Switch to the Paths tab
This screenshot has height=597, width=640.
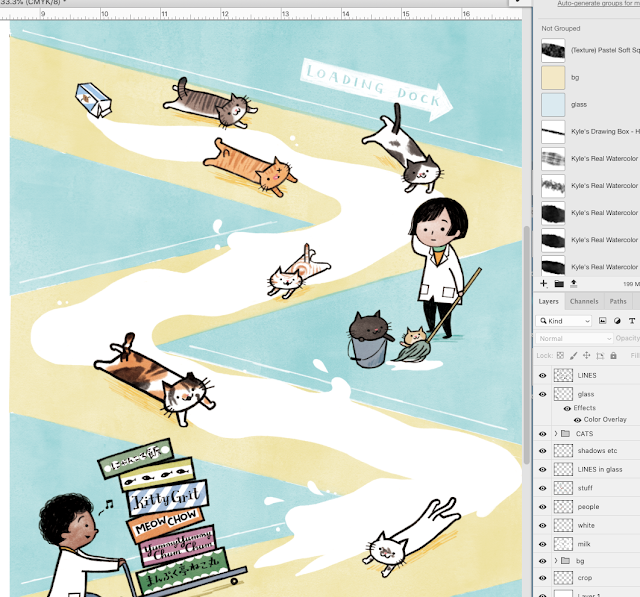tap(618, 301)
